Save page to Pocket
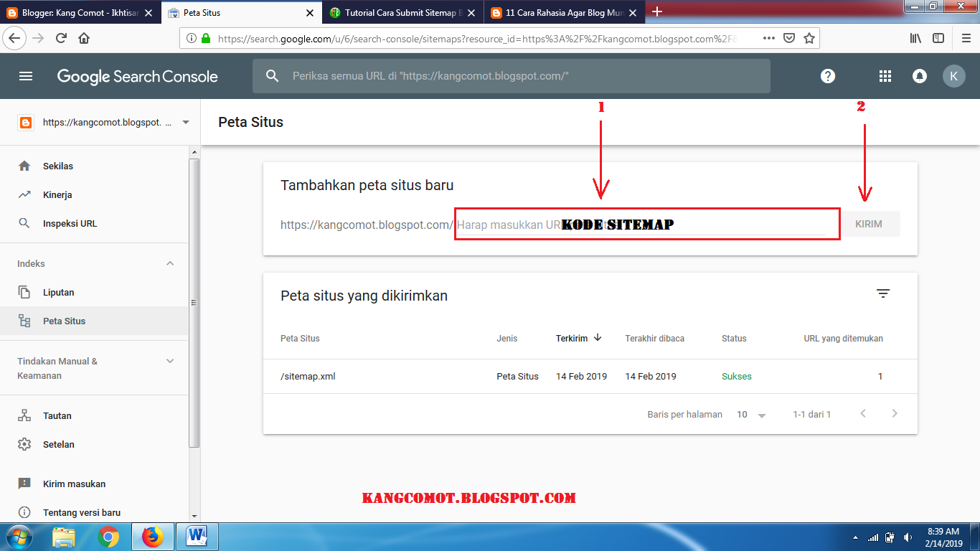Screen dimensions: 980x551 [789, 38]
